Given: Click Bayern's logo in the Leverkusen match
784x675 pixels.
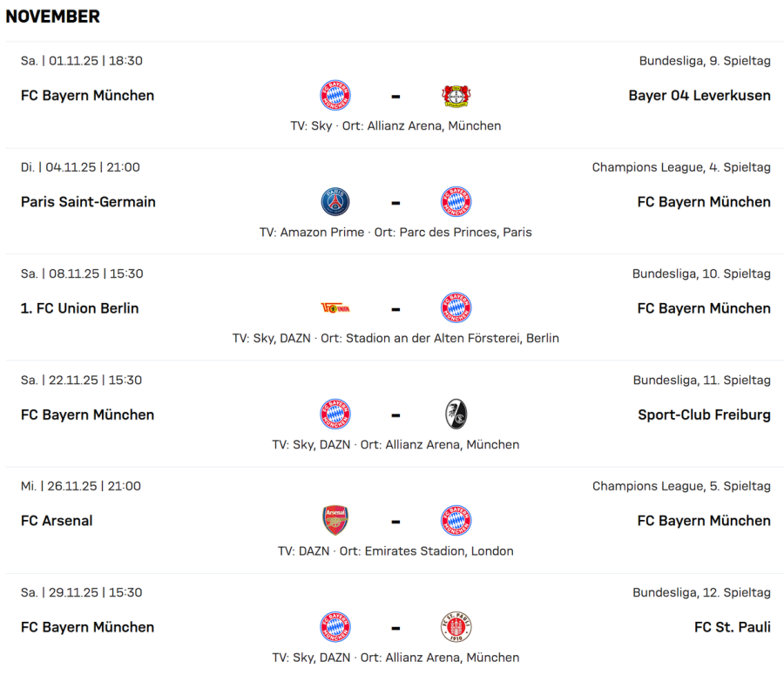Looking at the screenshot, I should [335, 96].
